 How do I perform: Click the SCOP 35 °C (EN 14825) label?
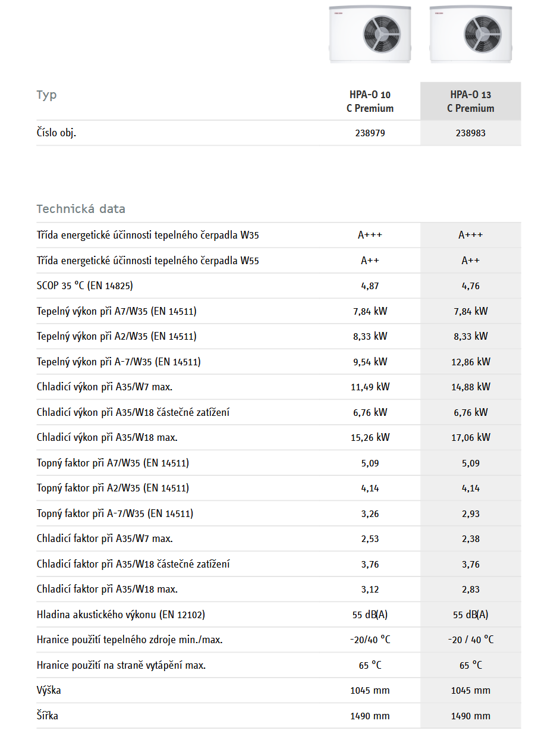(x=84, y=286)
